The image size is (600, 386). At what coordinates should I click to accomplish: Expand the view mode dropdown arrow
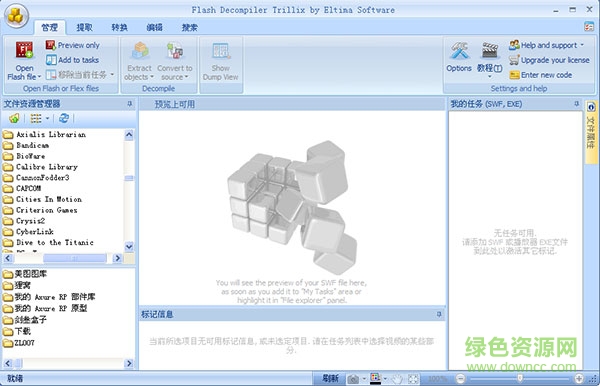point(47,119)
